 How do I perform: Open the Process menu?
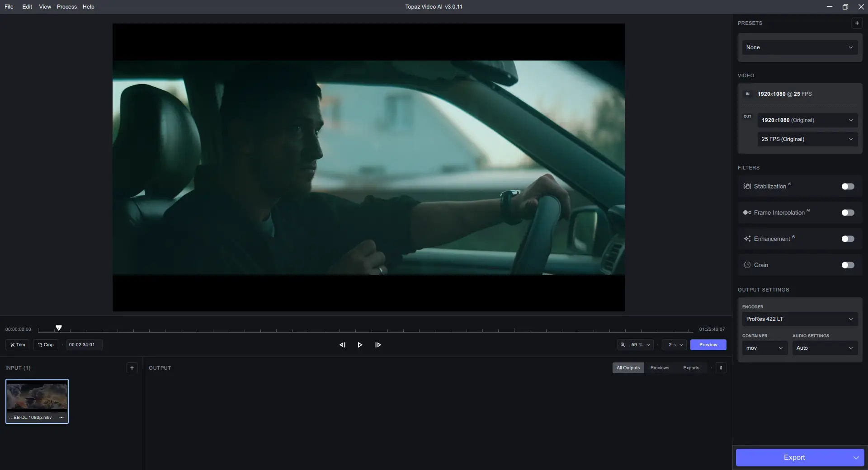click(66, 7)
